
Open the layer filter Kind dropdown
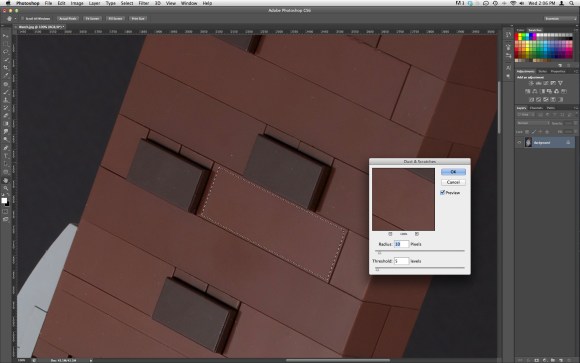(x=525, y=115)
